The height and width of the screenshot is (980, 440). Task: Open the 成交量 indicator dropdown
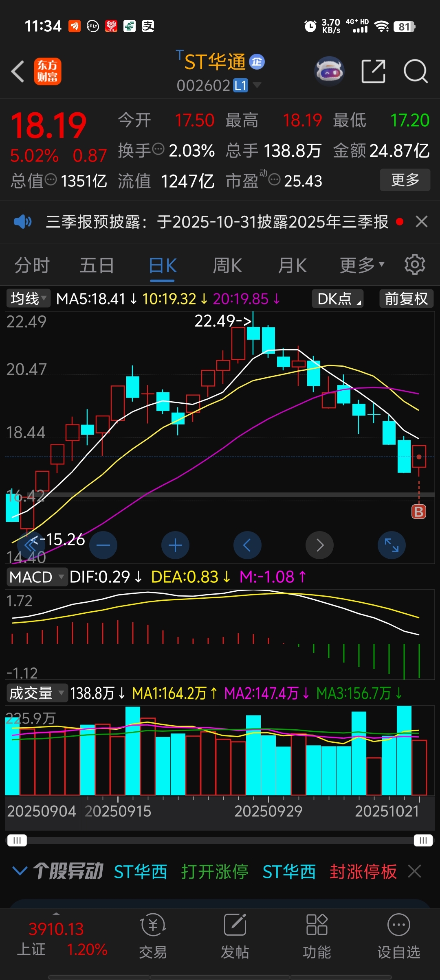(x=37, y=693)
